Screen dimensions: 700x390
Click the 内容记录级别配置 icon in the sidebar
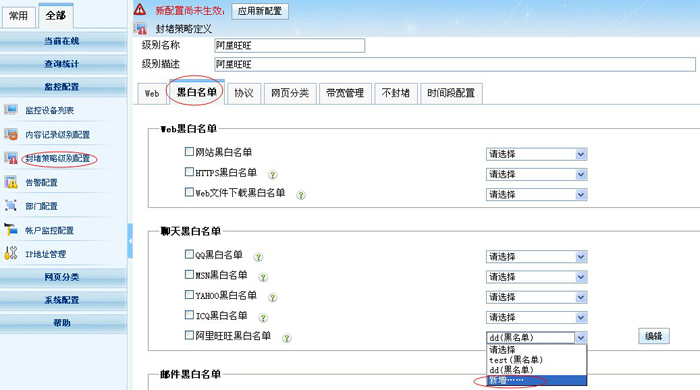11,134
